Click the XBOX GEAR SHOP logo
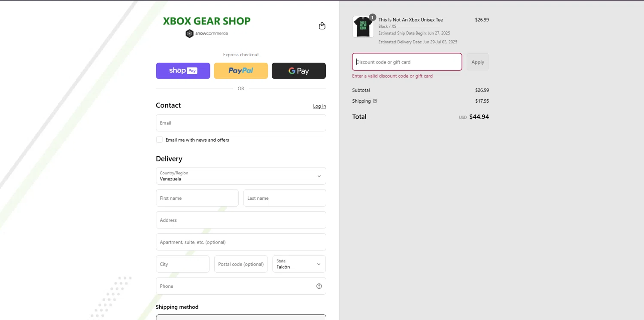The image size is (644, 320). 207,21
